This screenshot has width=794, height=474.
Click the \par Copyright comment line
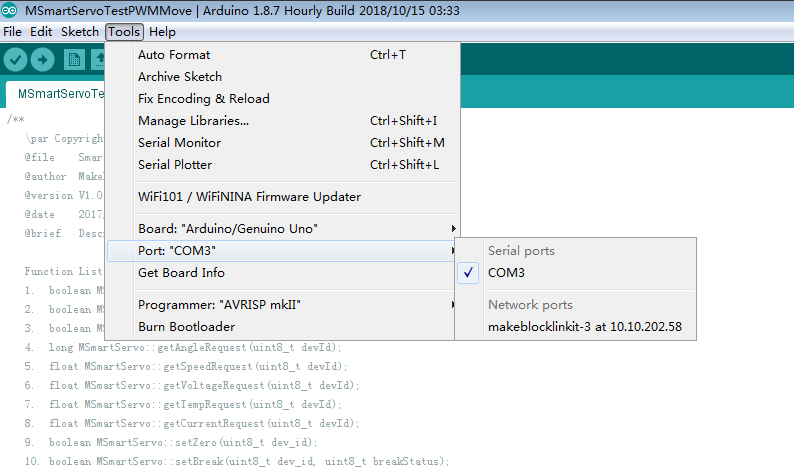(x=64, y=138)
